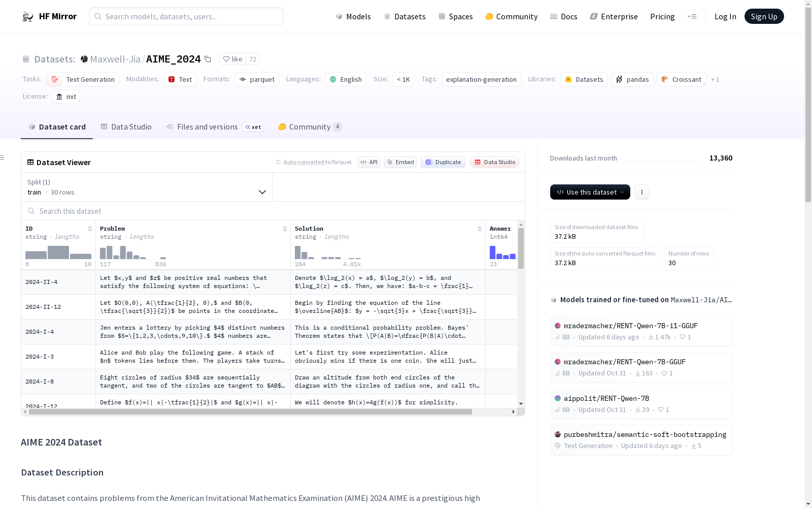Open mradermacher/RENT-Qwen-7B-GGUF model
Viewport: 812px width, 508px height.
tap(641, 367)
